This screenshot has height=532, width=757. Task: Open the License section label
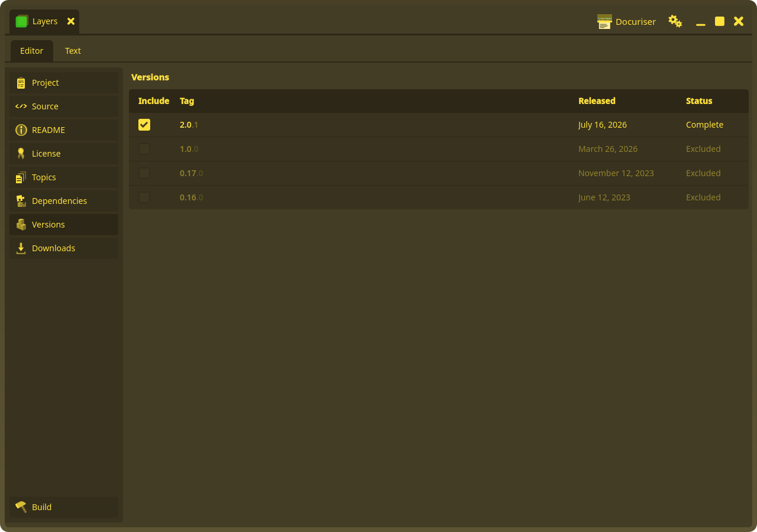coord(46,154)
